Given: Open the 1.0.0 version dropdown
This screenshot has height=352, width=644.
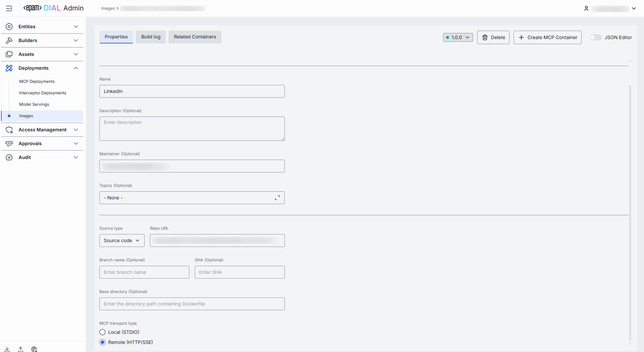Looking at the screenshot, I should 458,37.
